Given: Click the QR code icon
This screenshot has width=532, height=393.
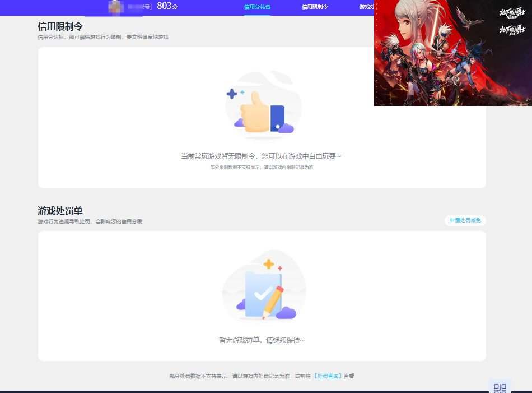Looking at the screenshot, I should [500, 387].
